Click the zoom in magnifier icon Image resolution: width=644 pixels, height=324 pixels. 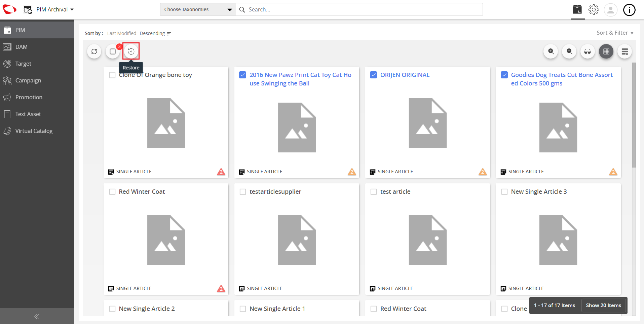[x=551, y=51]
